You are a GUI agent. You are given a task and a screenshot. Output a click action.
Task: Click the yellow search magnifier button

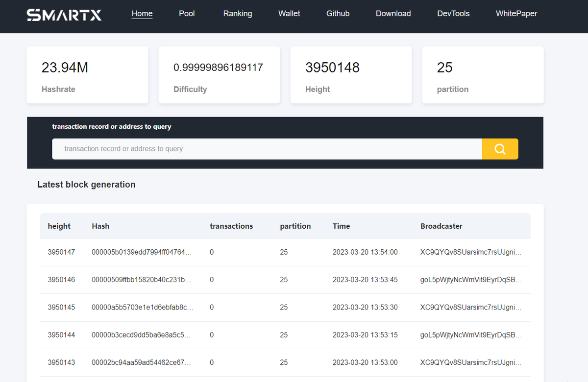click(500, 149)
